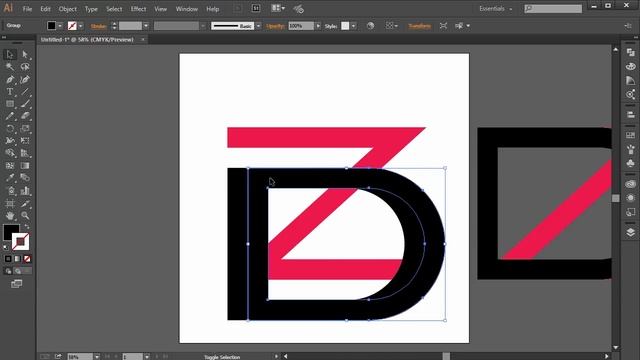Select the Direct Selection tool
The image size is (640, 360).
click(25, 54)
